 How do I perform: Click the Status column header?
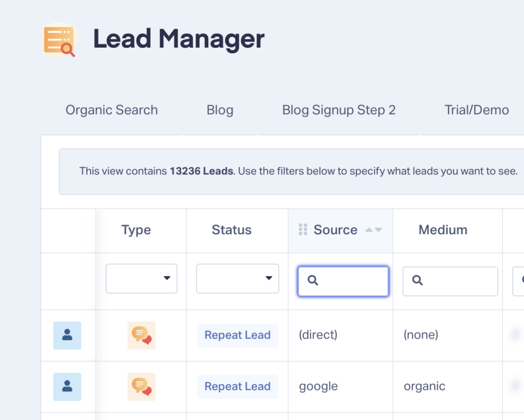click(x=232, y=230)
